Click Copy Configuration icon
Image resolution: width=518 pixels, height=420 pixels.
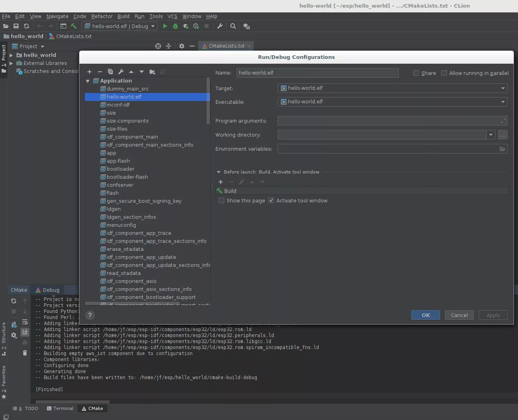(x=110, y=72)
